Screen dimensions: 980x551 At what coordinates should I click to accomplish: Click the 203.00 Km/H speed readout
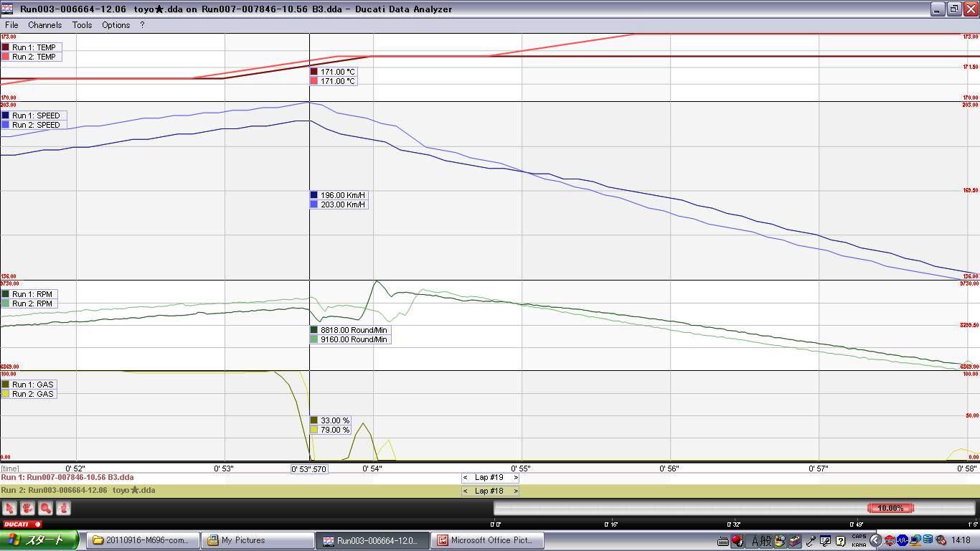click(339, 204)
